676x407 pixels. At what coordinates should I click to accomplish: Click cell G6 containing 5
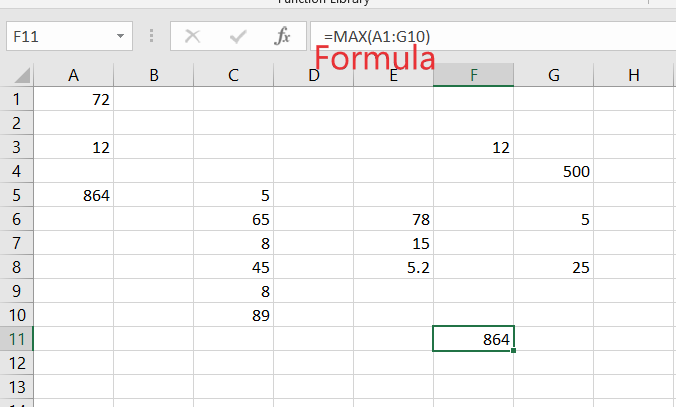point(554,219)
